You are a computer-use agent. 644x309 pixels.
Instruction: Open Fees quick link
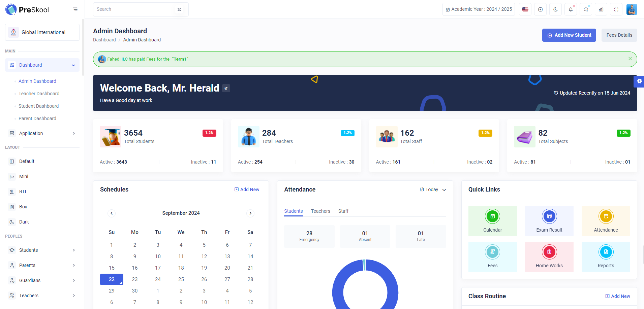click(493, 257)
